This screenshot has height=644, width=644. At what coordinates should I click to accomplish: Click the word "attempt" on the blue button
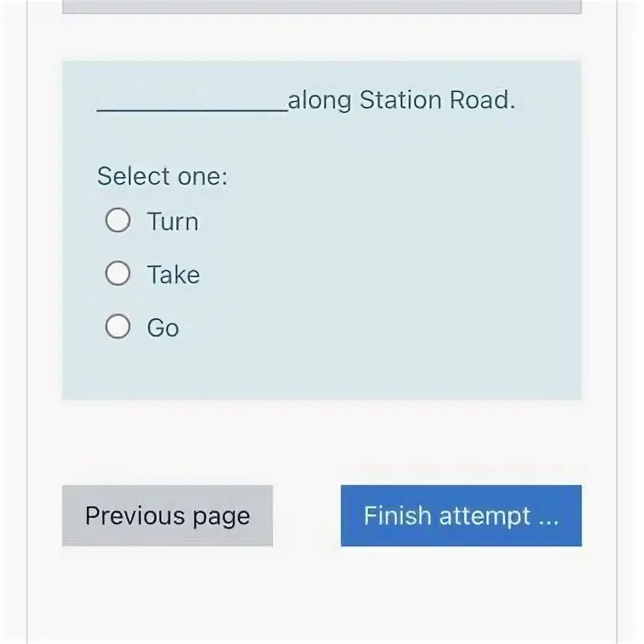pos(485,516)
